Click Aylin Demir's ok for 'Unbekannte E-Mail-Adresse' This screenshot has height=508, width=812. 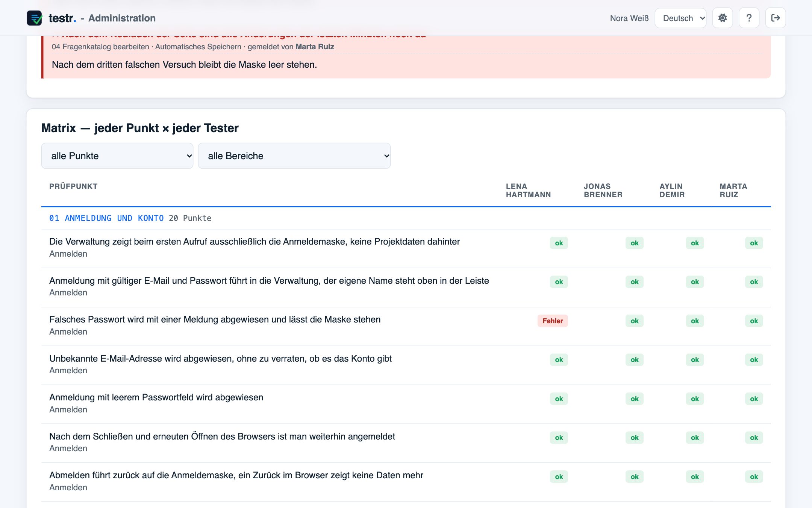coord(695,360)
